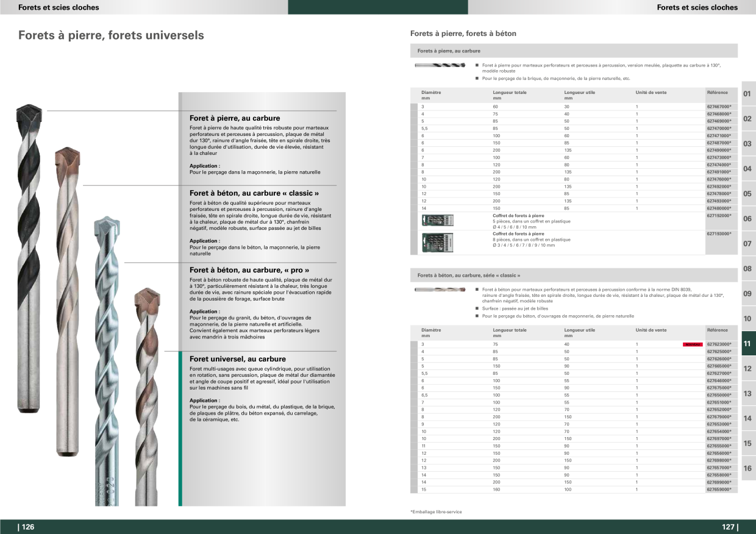Click reference 627467000*
Image resolution: width=756 pixels, height=534 pixels.
click(x=719, y=107)
